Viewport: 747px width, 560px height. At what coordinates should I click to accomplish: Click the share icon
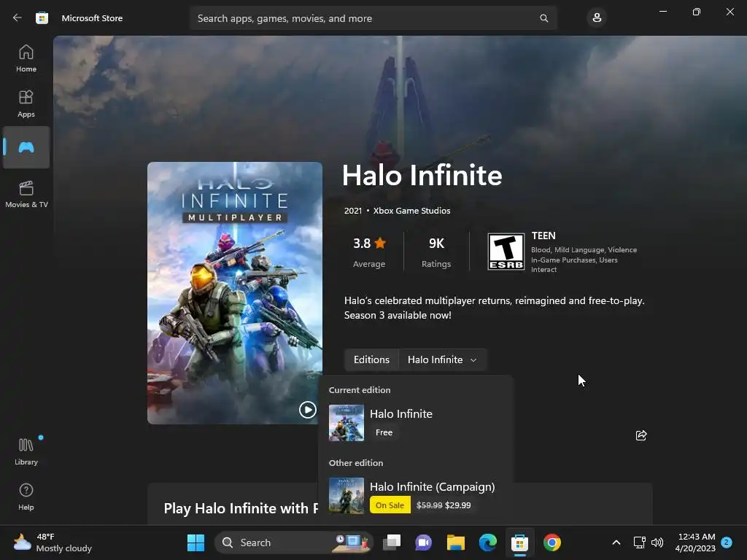point(640,435)
